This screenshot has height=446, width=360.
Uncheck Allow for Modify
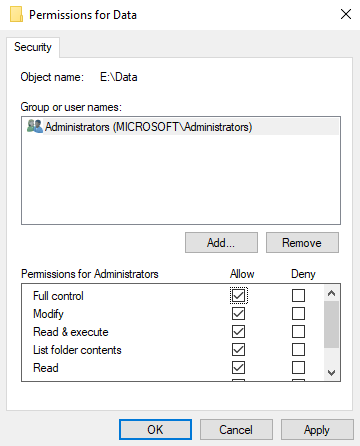(238, 314)
